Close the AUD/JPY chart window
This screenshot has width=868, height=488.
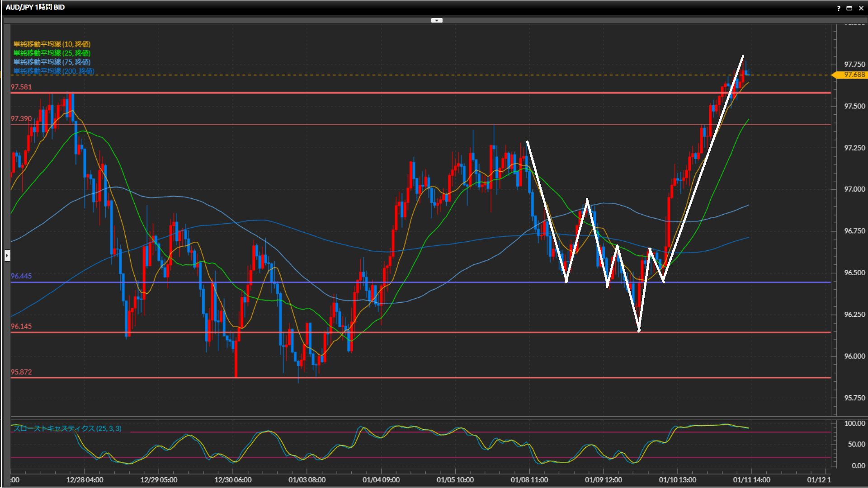(x=861, y=8)
